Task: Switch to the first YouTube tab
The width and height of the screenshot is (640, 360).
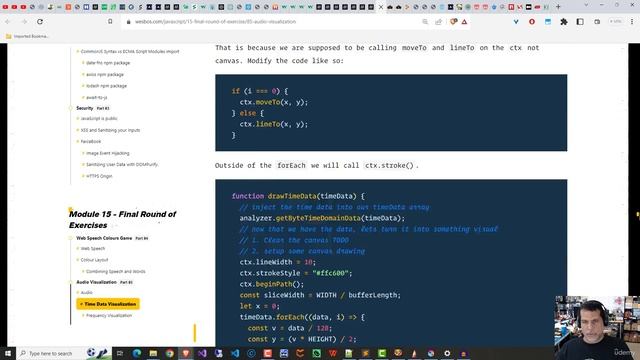Action: tap(5, 7)
